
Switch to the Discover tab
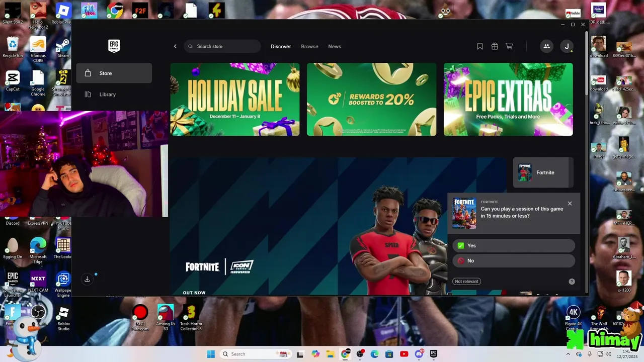tap(281, 46)
